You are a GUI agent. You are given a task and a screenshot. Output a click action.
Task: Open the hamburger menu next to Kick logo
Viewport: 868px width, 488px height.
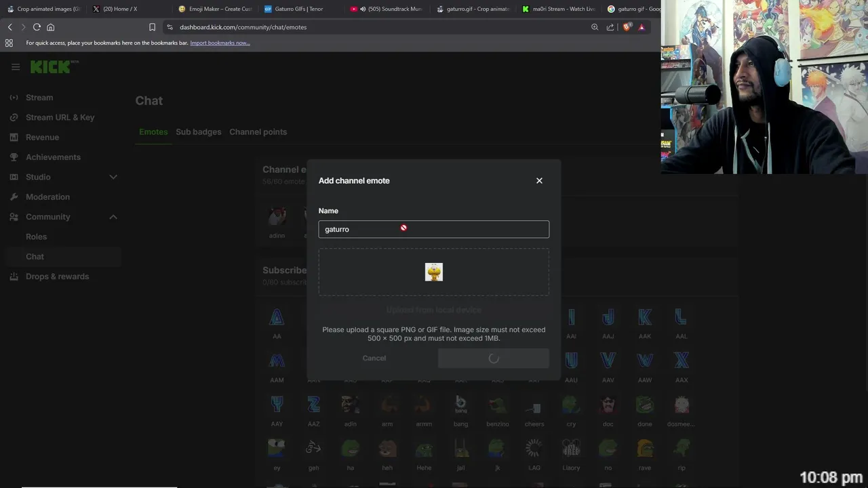16,66
